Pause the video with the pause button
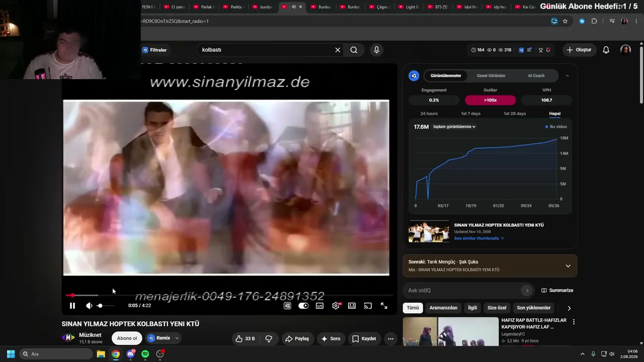 [x=72, y=306]
